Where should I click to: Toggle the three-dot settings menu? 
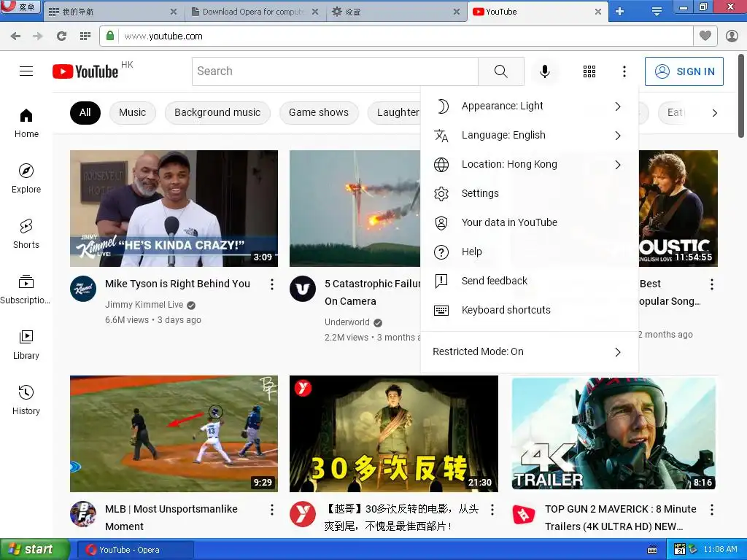624,71
